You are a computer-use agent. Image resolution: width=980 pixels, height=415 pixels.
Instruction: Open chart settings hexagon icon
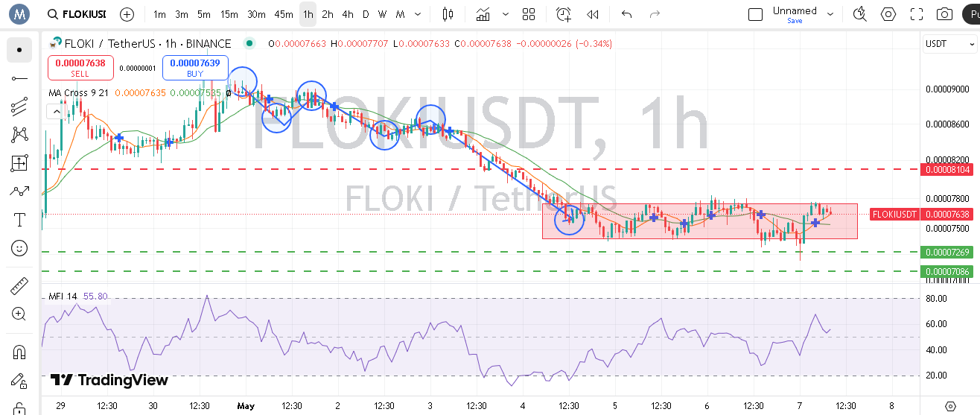click(x=888, y=14)
